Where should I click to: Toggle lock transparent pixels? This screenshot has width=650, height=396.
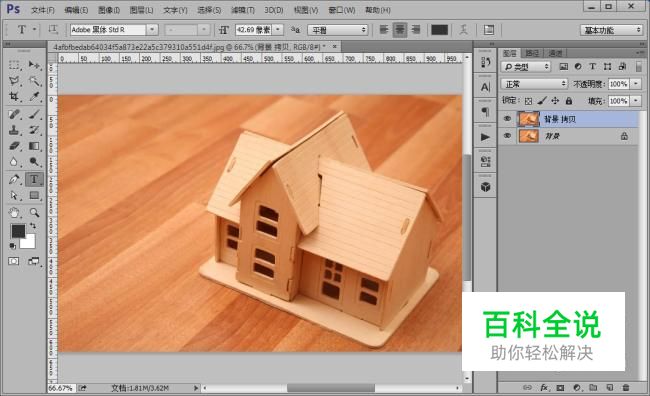(528, 101)
